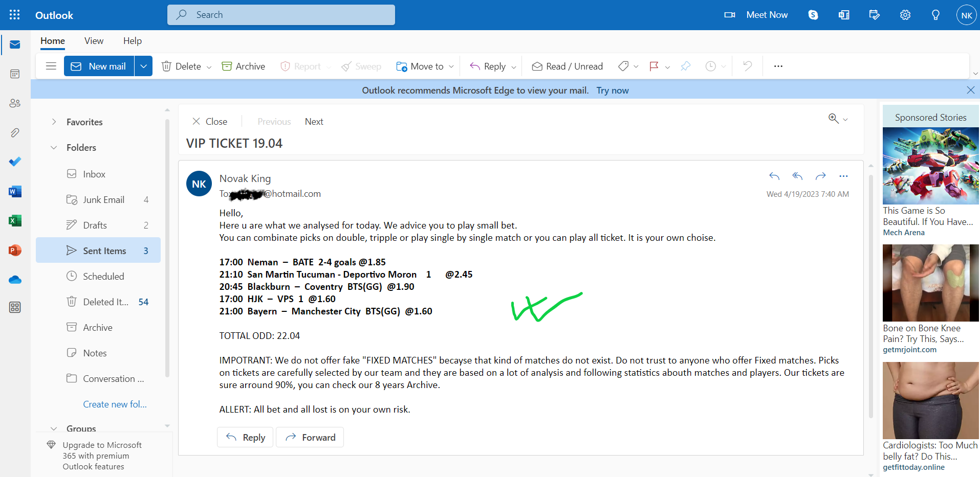The width and height of the screenshot is (980, 477).
Task: Open Settings gear icon
Action: point(905,15)
